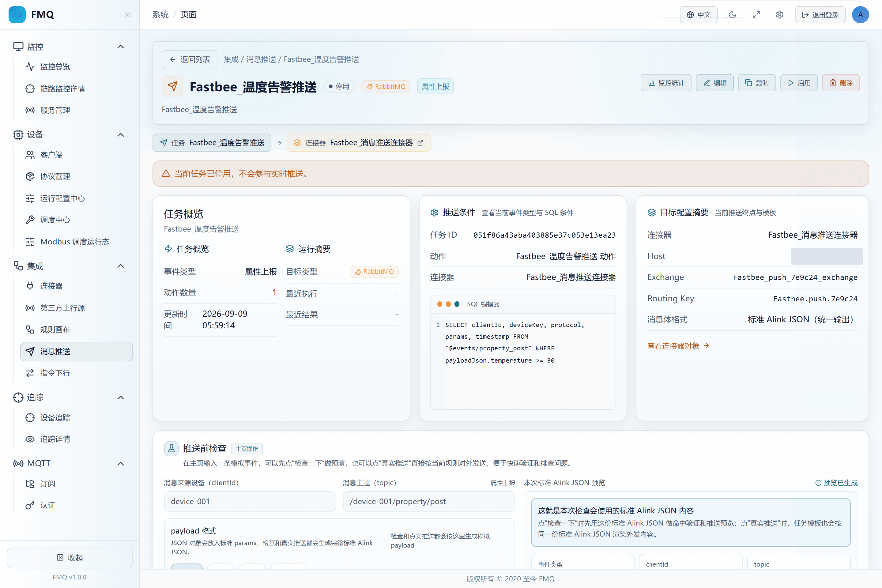Click the user avatar A
Screen dimensions: 882x588
[x=860, y=15]
